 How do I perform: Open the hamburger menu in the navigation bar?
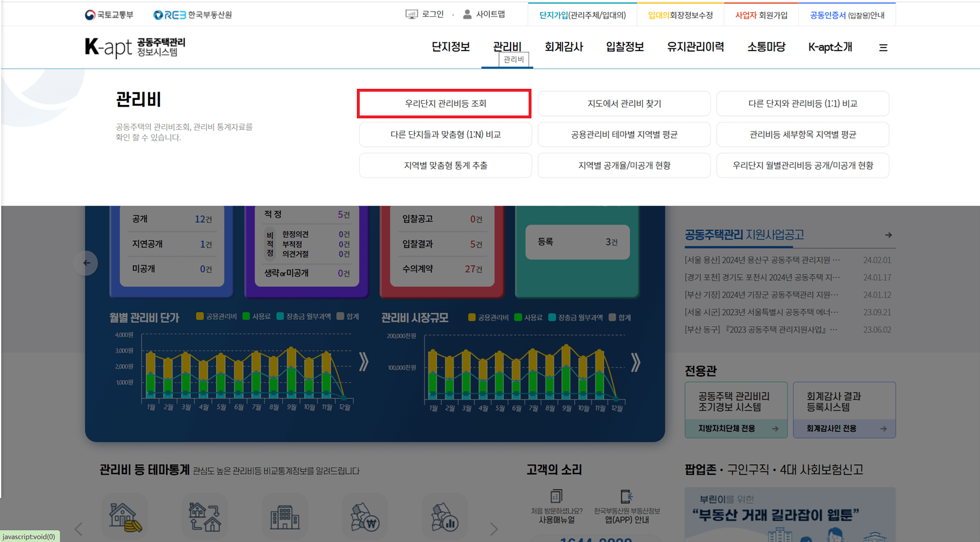(x=883, y=47)
